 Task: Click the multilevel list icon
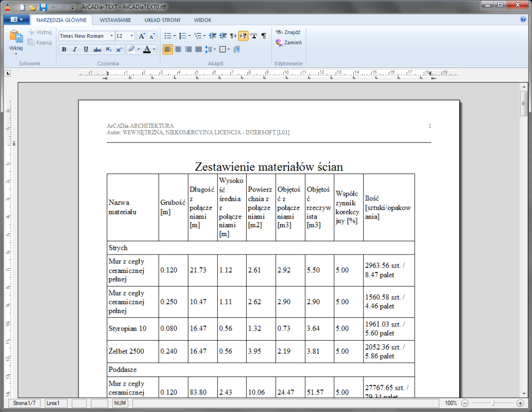pos(198,35)
